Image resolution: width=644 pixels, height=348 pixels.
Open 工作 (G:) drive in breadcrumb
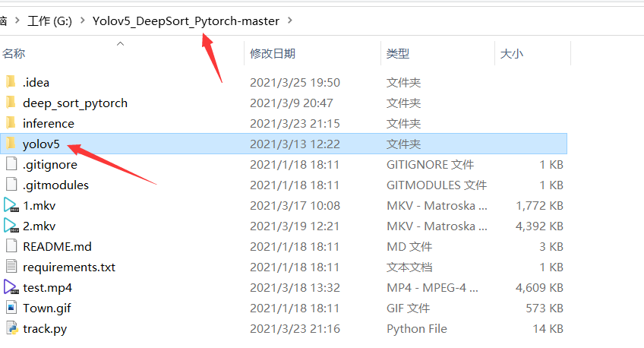[49, 21]
